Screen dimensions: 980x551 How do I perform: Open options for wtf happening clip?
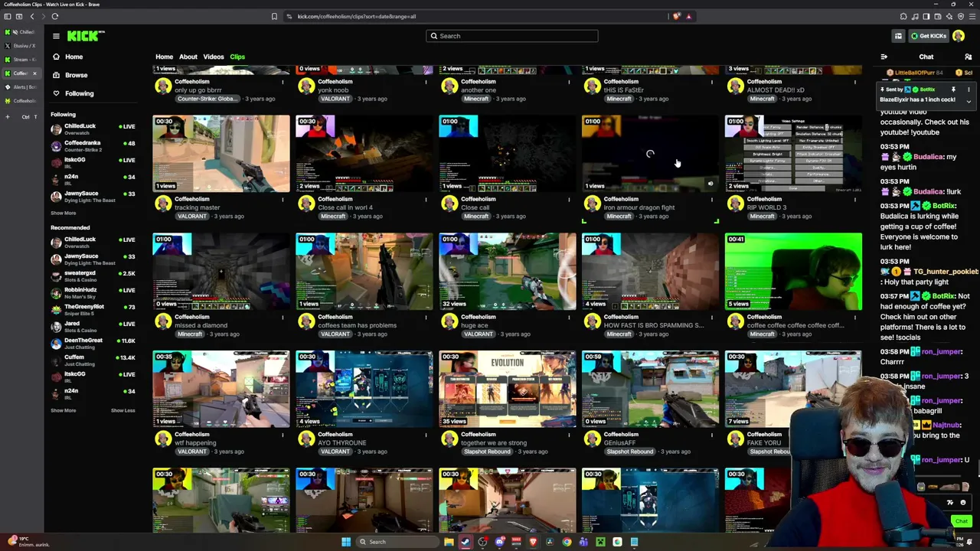click(x=283, y=435)
